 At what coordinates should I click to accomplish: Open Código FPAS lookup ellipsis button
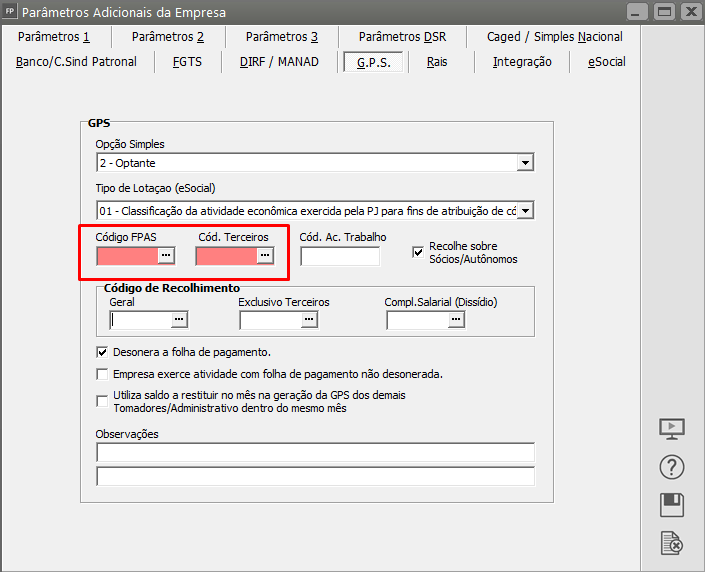click(x=167, y=256)
